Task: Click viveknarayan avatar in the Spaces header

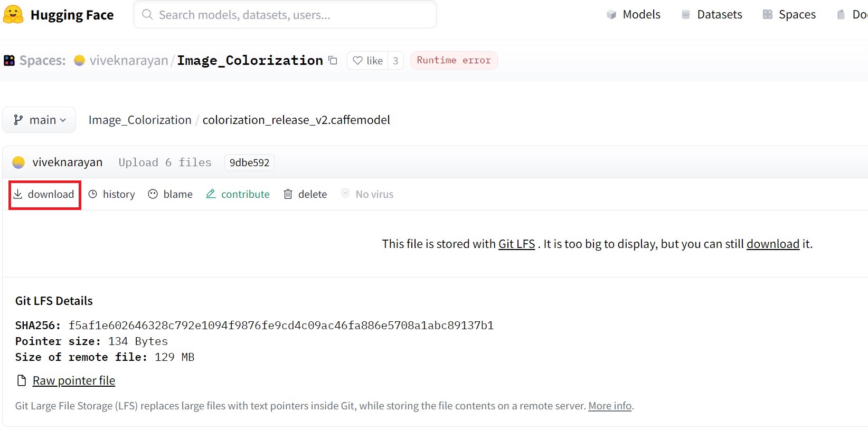Action: coord(80,61)
